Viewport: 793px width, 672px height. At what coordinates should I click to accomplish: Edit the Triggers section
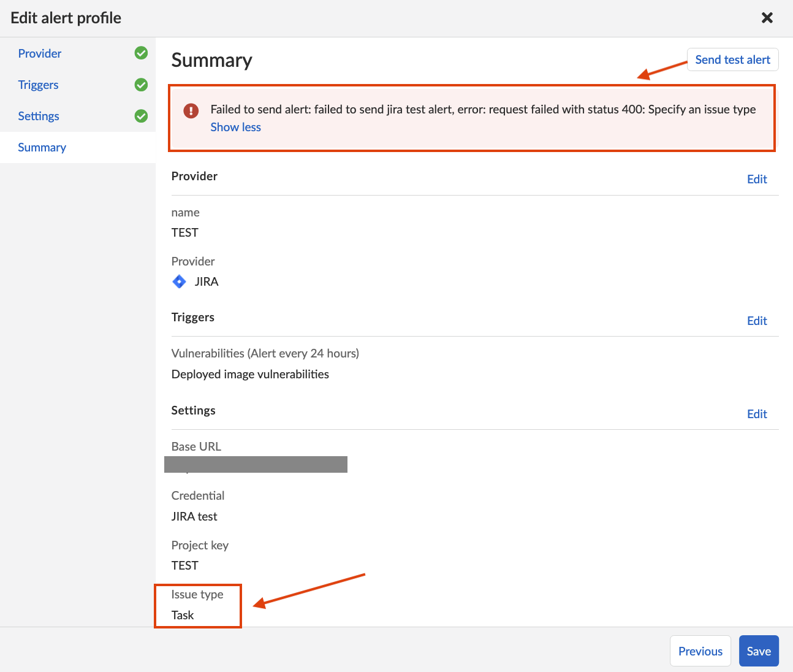tap(757, 321)
